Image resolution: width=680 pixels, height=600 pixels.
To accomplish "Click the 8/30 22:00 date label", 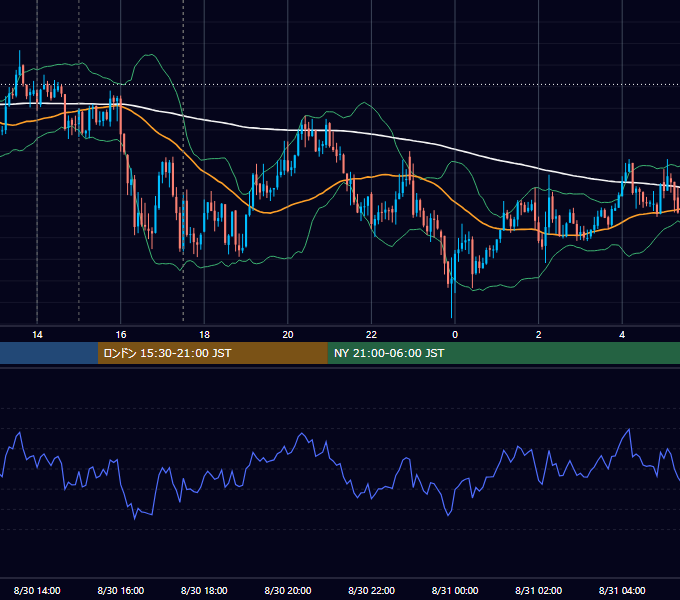I will [x=371, y=590].
